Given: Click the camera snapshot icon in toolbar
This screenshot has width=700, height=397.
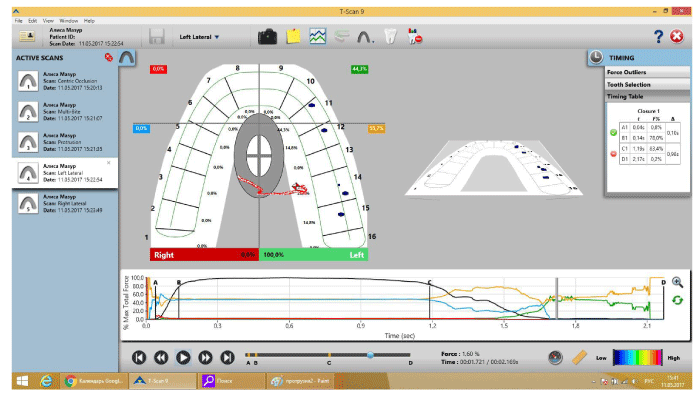Looking at the screenshot, I should coord(267,37).
